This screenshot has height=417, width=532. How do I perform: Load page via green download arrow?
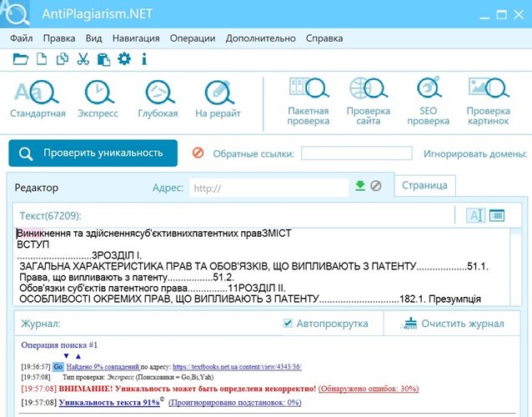[360, 186]
